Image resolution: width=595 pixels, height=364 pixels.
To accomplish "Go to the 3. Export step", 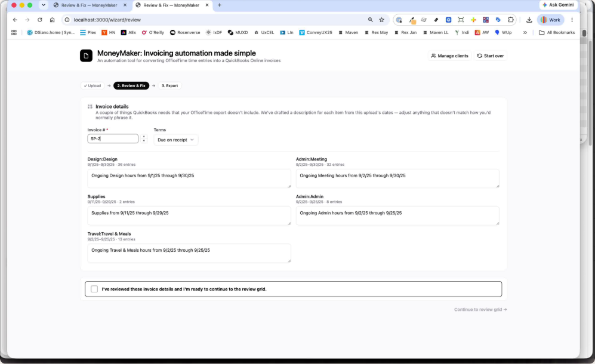I will point(169,86).
